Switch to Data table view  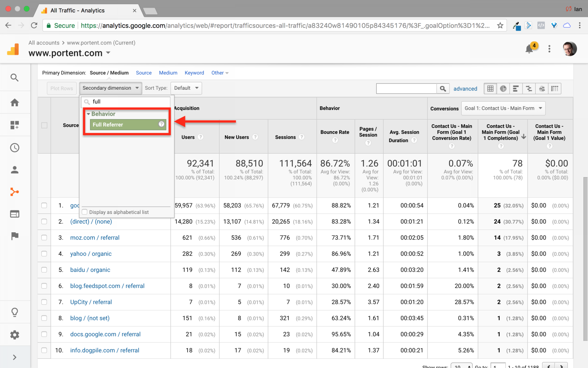point(490,89)
